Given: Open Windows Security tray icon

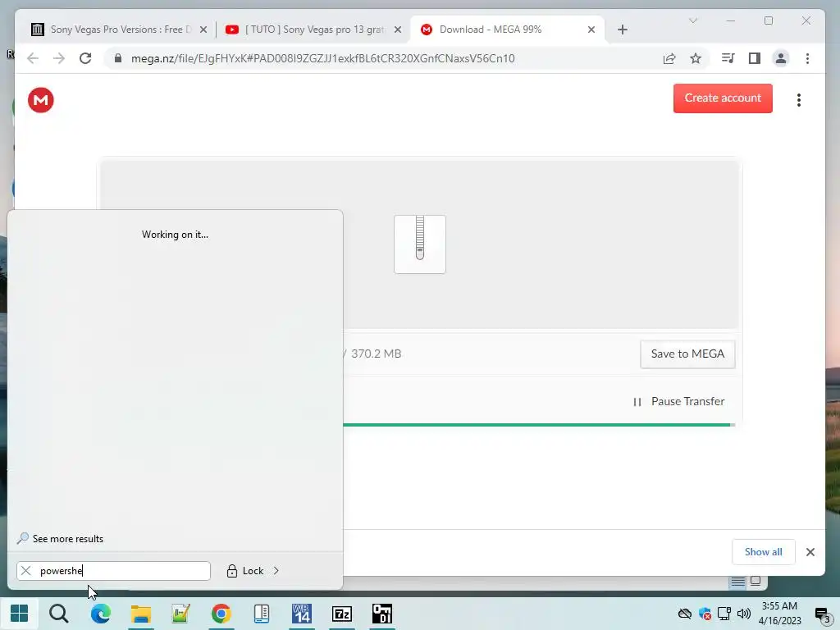Looking at the screenshot, I should point(705,614).
